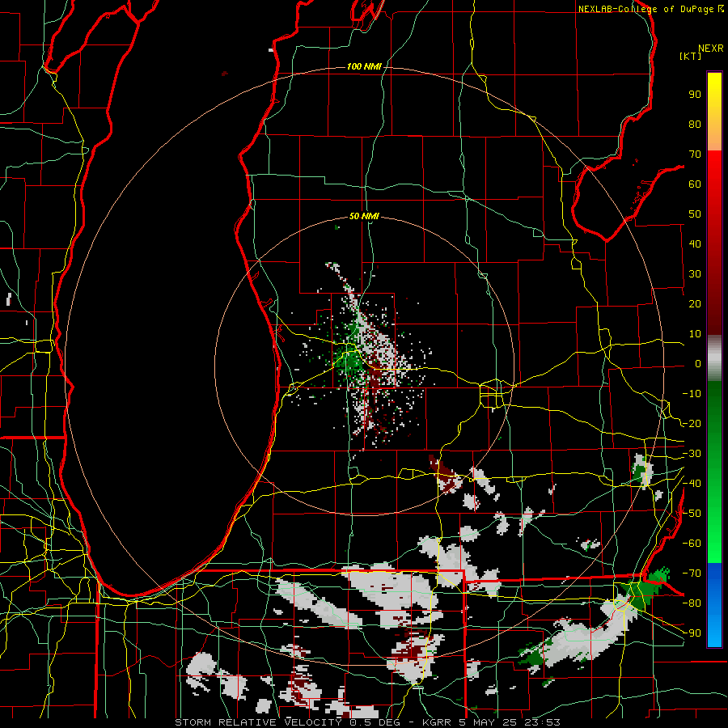Click the KT units label above color bar
The height and width of the screenshot is (728, 728).
click(x=691, y=56)
